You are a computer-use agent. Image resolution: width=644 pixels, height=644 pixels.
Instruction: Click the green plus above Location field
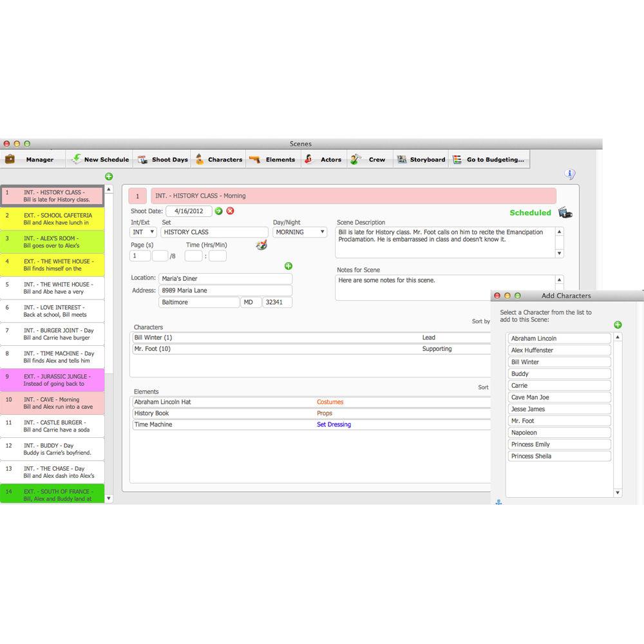click(289, 266)
